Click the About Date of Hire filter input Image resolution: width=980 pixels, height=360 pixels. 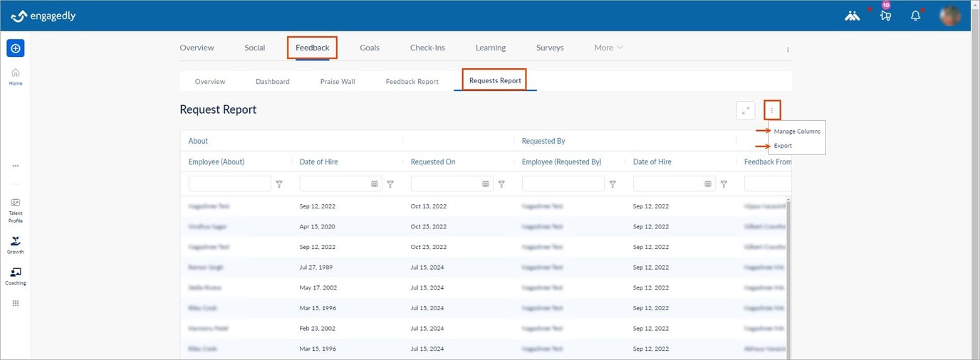pos(341,184)
